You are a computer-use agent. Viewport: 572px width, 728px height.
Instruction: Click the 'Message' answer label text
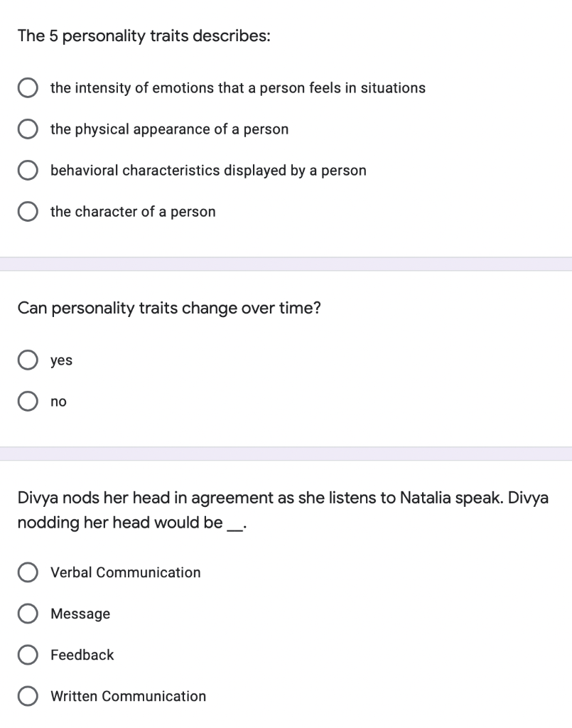click(80, 614)
